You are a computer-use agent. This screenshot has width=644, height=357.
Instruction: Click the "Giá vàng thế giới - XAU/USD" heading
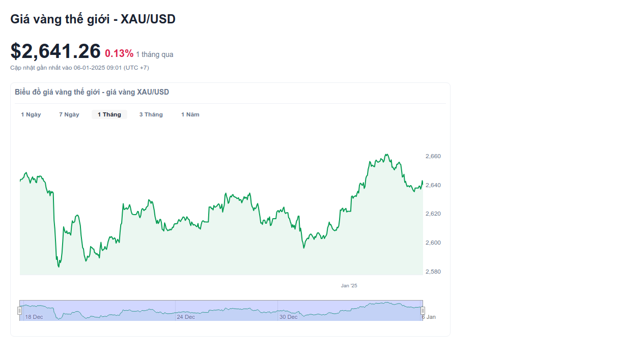click(93, 19)
